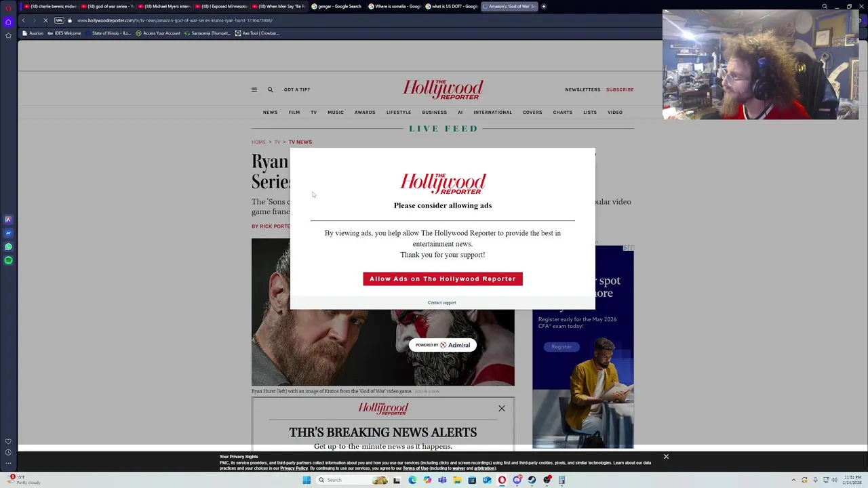Open the AWARDS nav menu item

pyautogui.click(x=365, y=113)
